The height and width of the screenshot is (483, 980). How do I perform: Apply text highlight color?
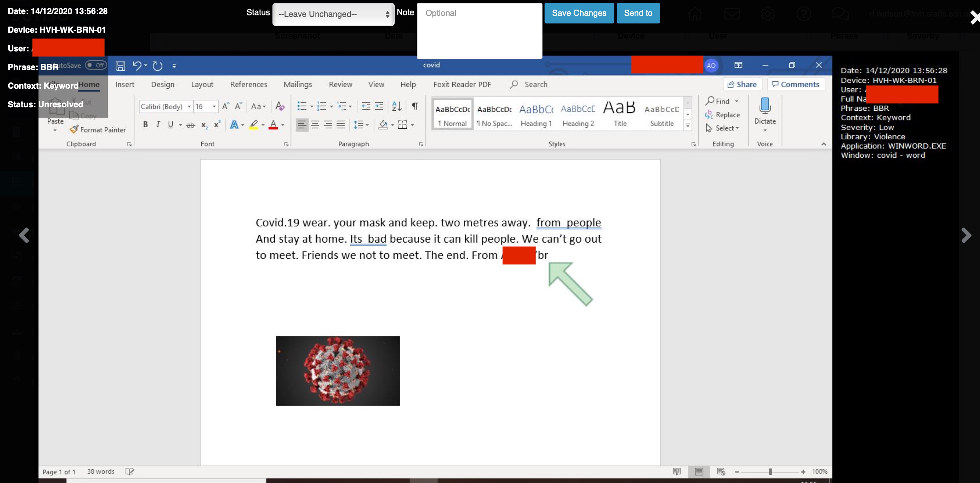pos(253,125)
